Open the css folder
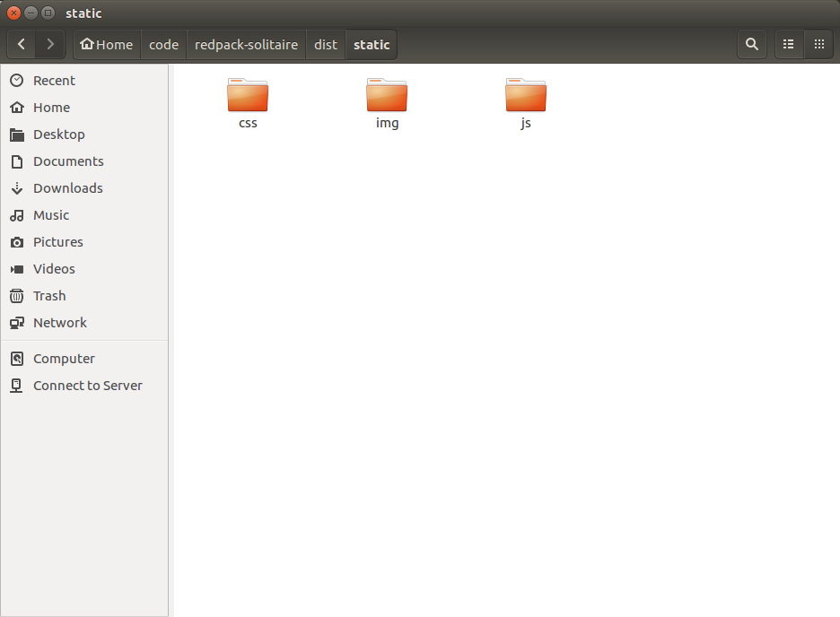The image size is (840, 617). 248,95
